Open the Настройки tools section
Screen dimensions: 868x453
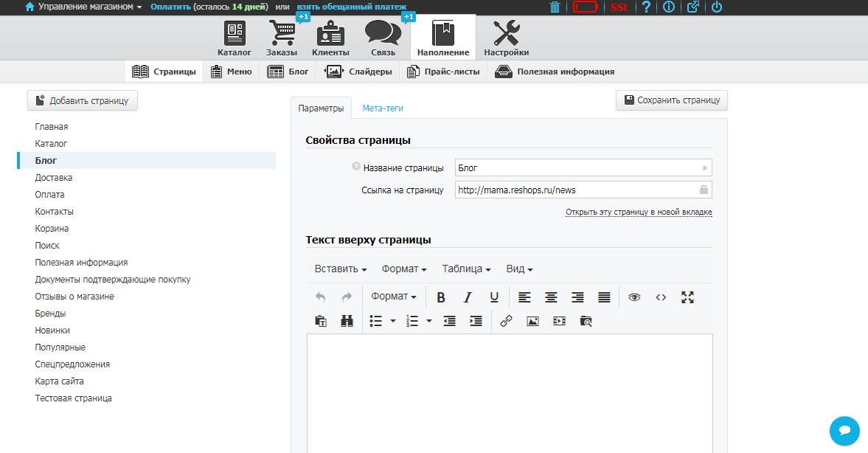point(506,39)
